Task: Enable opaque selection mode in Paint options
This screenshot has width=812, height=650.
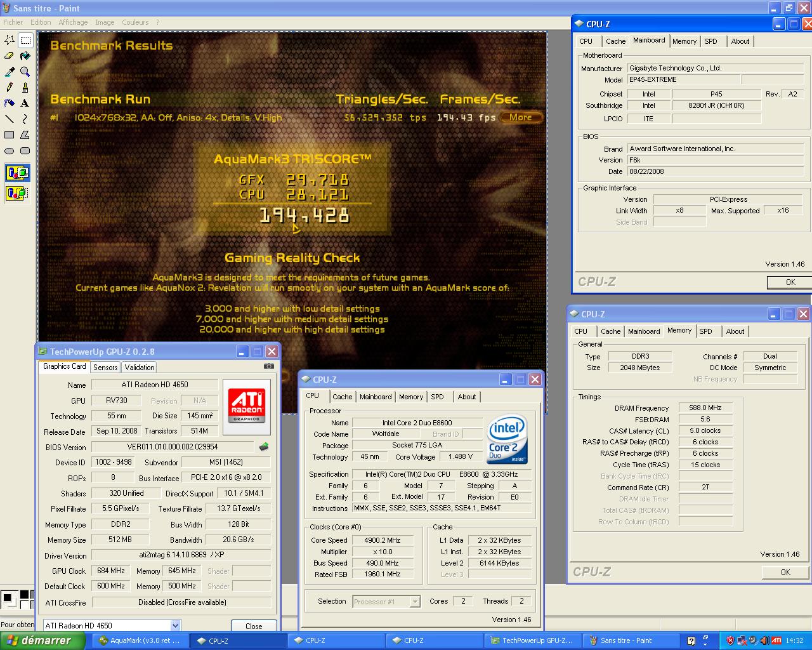Action: point(17,173)
